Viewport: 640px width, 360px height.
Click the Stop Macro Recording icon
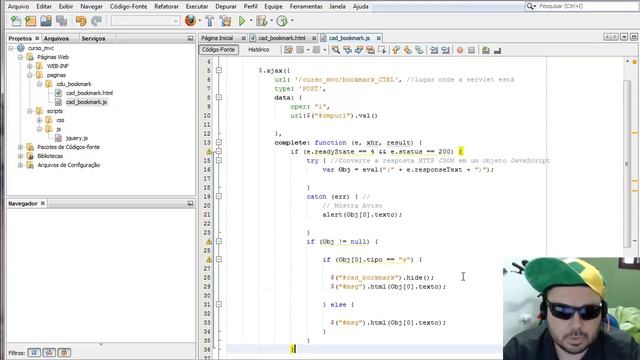[x=471, y=50]
